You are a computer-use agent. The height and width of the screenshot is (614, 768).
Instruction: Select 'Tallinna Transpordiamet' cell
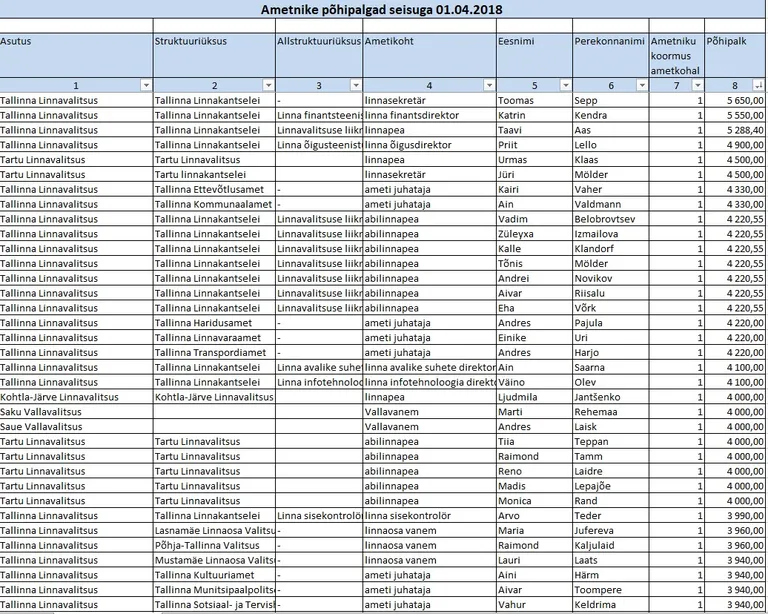(x=215, y=353)
